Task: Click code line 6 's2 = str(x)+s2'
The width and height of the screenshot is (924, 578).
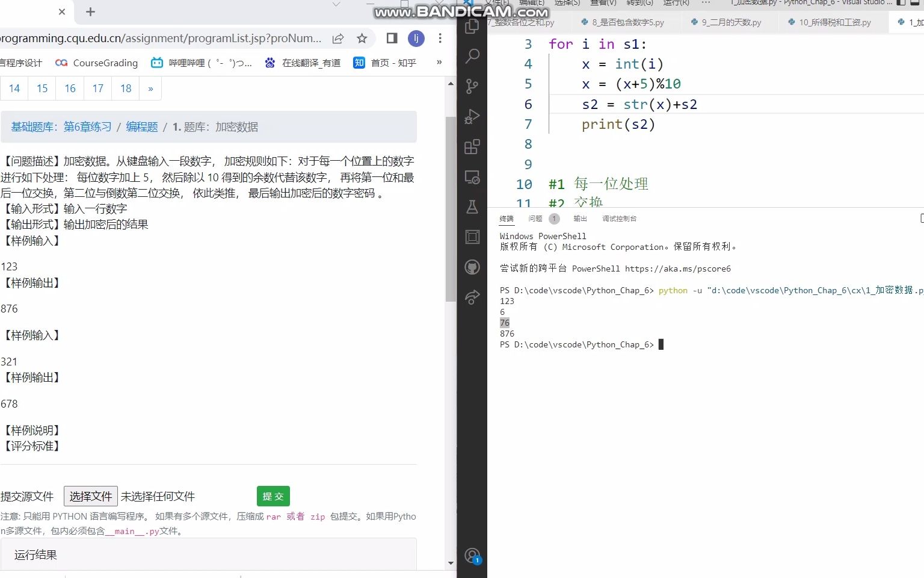Action: (639, 104)
